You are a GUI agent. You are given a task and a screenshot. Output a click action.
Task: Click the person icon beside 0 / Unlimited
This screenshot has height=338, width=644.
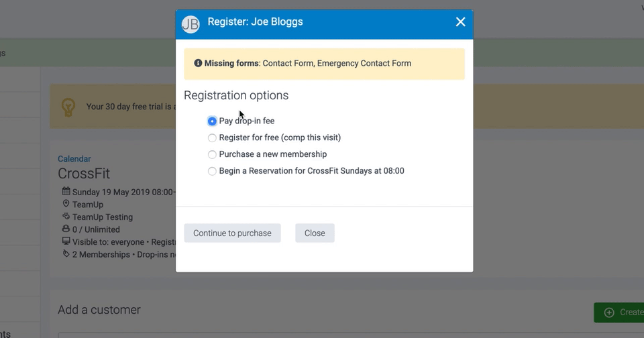[66, 229]
